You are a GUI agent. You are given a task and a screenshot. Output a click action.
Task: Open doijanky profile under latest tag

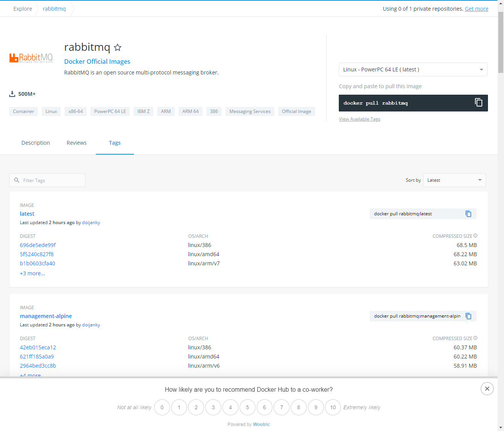[91, 223]
